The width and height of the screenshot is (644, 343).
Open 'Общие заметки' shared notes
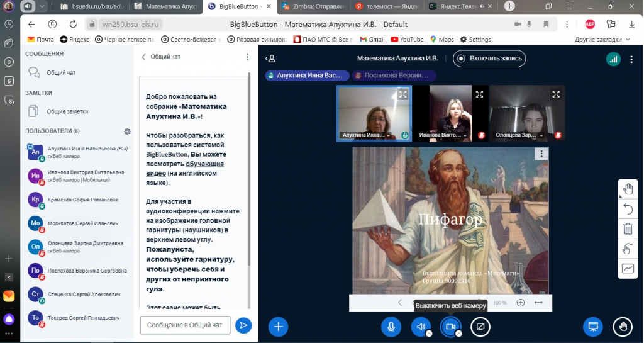[67, 111]
